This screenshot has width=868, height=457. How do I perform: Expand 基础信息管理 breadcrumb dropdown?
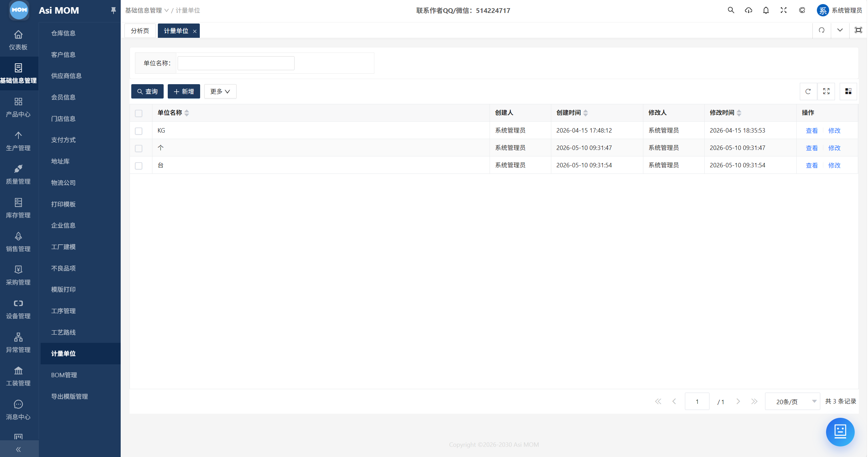click(147, 11)
